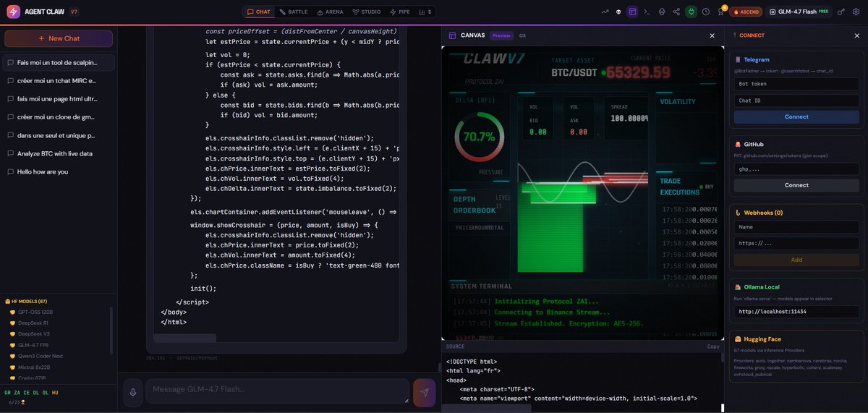Click the 70.7% delta gauge in canvas
Screen dimensions: 868x413
479,136
